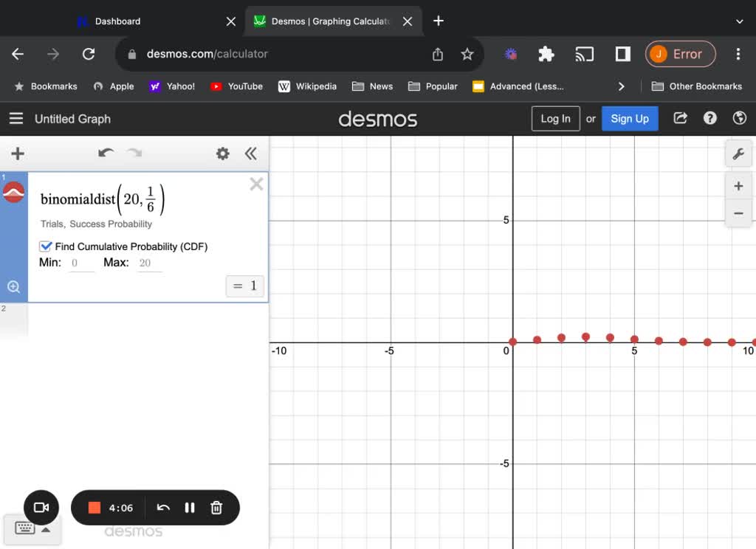Switch to the Dashboard browser tab
Screen dimensions: 756x549
[118, 21]
